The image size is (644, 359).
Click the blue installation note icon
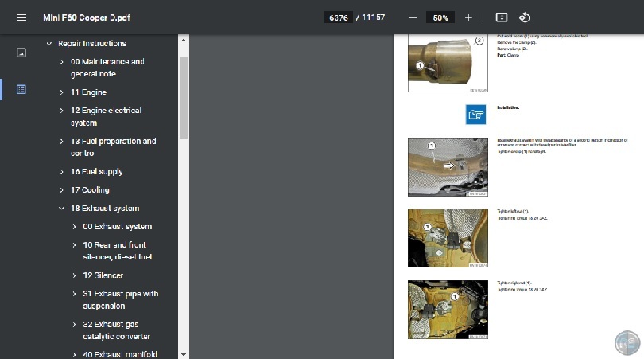coord(475,115)
